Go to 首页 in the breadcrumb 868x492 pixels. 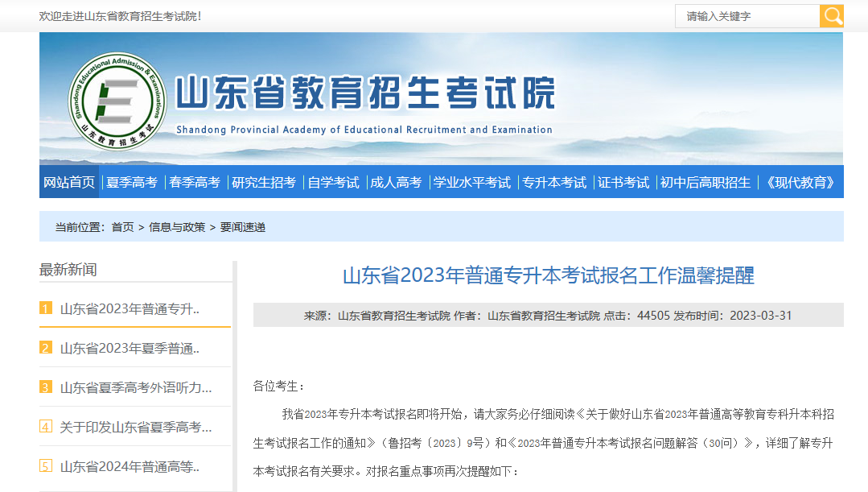click(122, 227)
